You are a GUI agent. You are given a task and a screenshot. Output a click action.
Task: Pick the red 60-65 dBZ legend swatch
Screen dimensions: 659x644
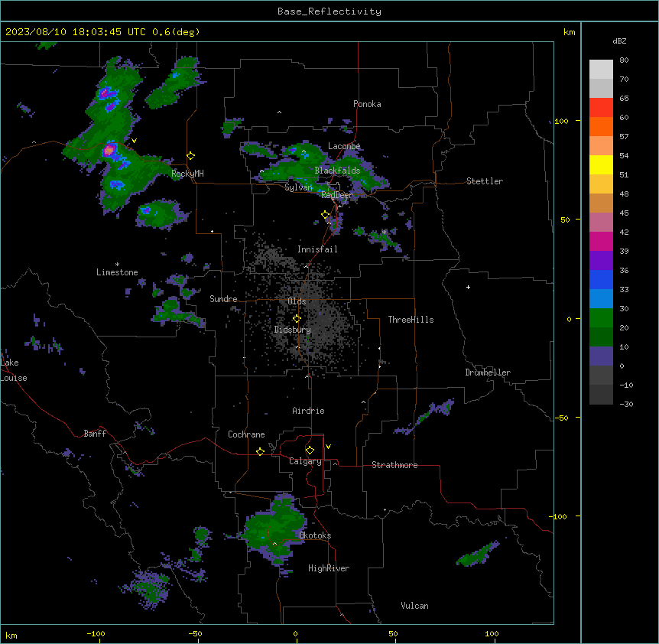601,107
